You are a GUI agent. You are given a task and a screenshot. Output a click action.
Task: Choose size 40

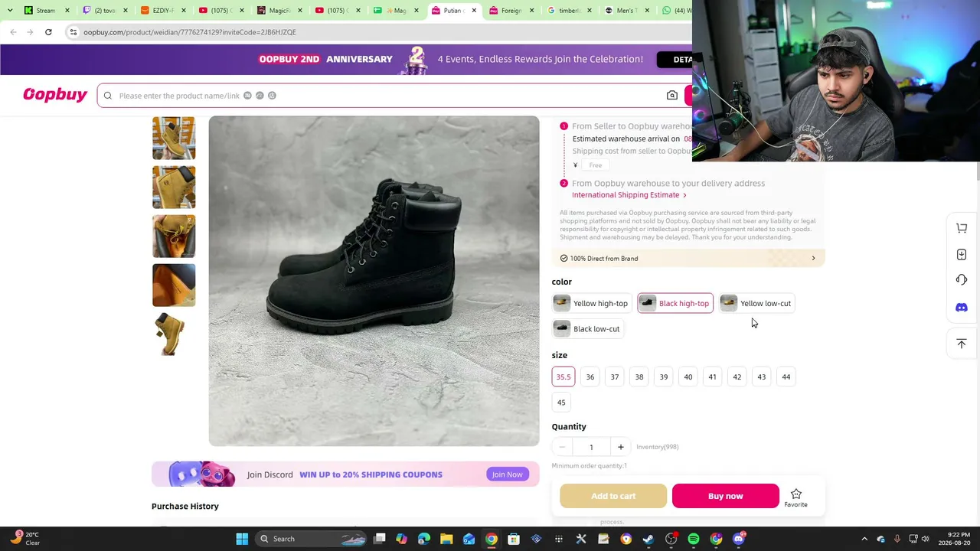click(x=688, y=377)
